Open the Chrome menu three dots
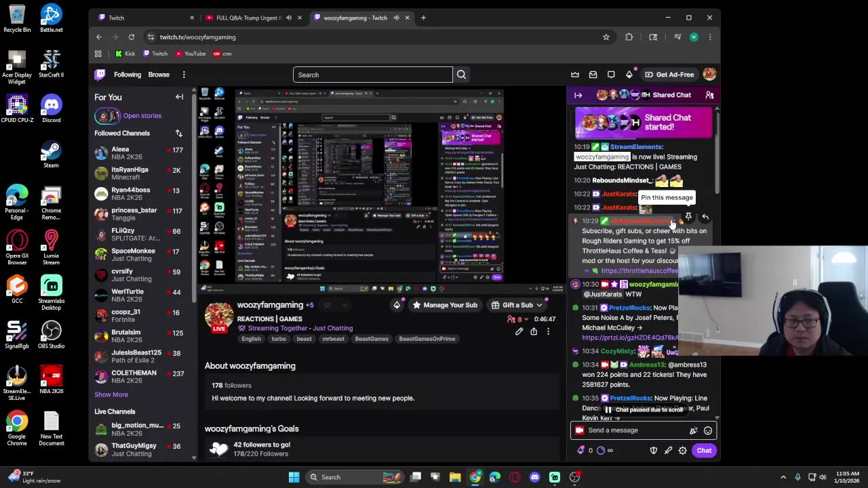868x488 pixels. (x=709, y=37)
